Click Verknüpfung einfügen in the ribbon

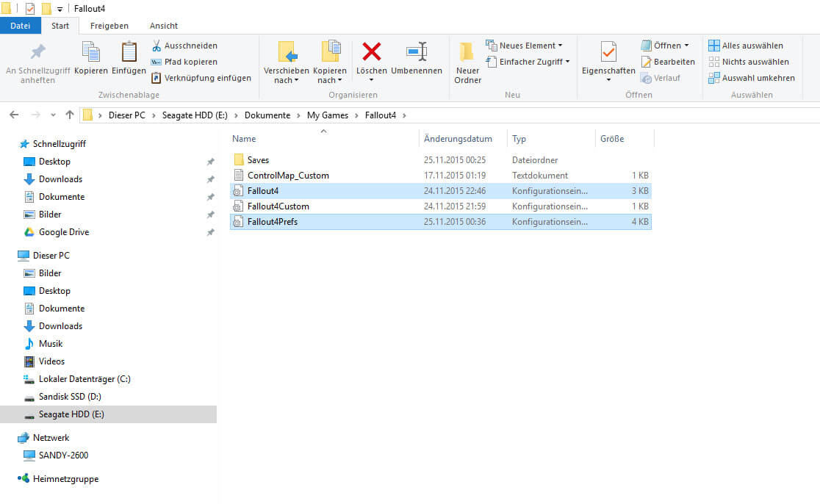click(x=201, y=78)
